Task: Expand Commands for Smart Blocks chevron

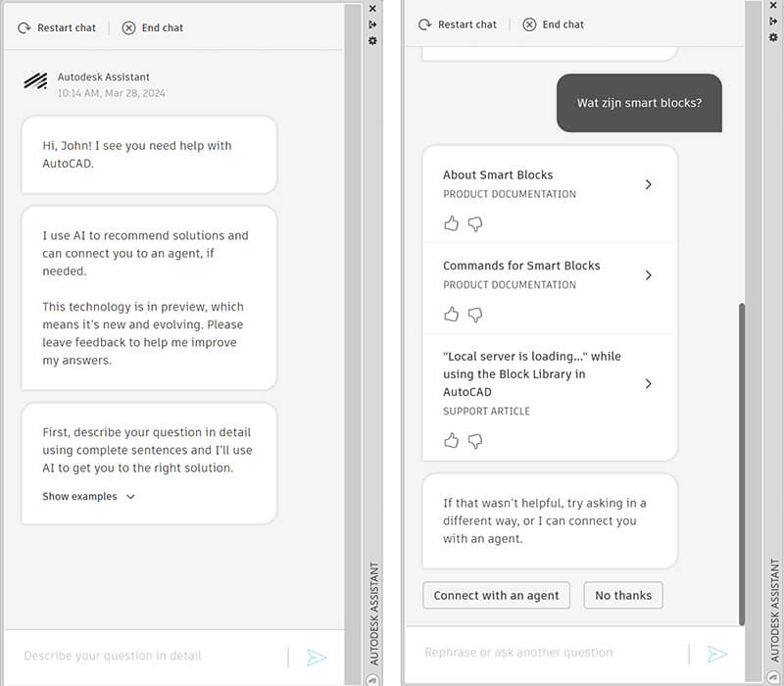Action: [648, 275]
